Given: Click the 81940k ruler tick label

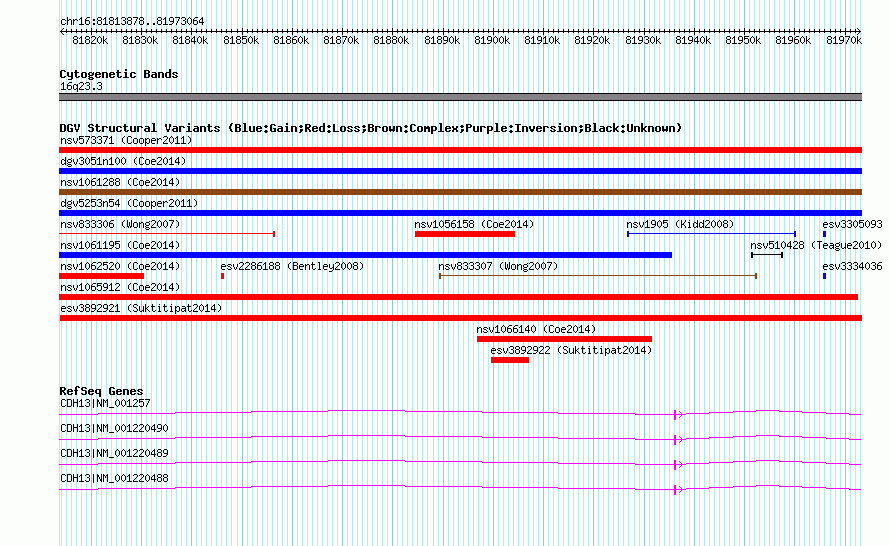Looking at the screenshot, I should coord(693,40).
